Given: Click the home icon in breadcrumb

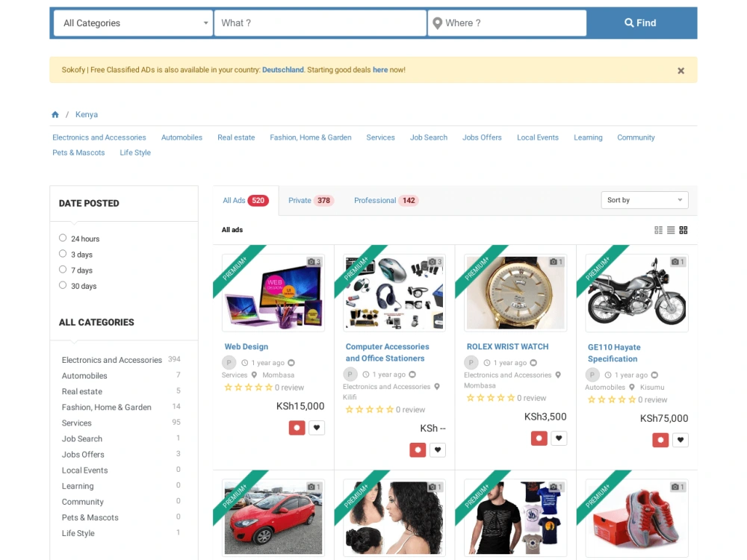Looking at the screenshot, I should tap(55, 114).
